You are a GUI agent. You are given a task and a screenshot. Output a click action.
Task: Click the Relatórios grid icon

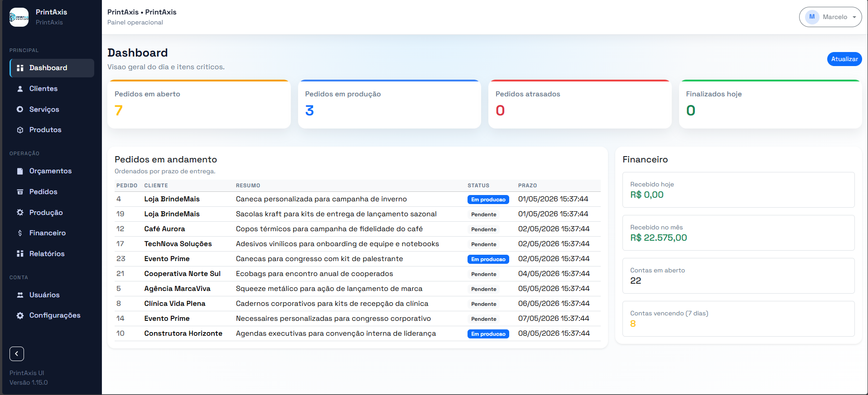tap(20, 254)
